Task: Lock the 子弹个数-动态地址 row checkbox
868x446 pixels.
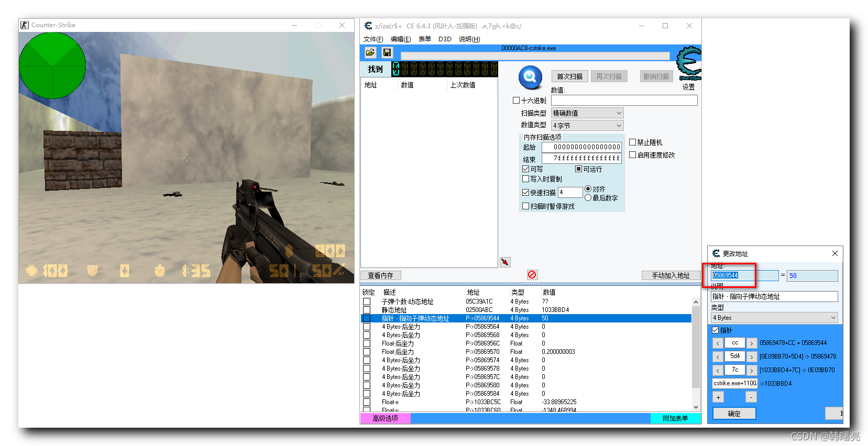Action: (x=367, y=302)
